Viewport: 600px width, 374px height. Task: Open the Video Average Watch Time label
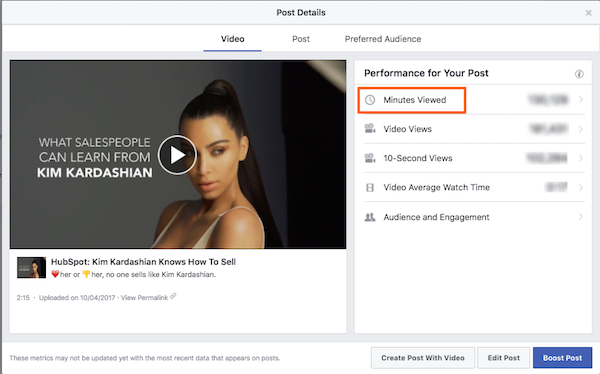(x=437, y=187)
